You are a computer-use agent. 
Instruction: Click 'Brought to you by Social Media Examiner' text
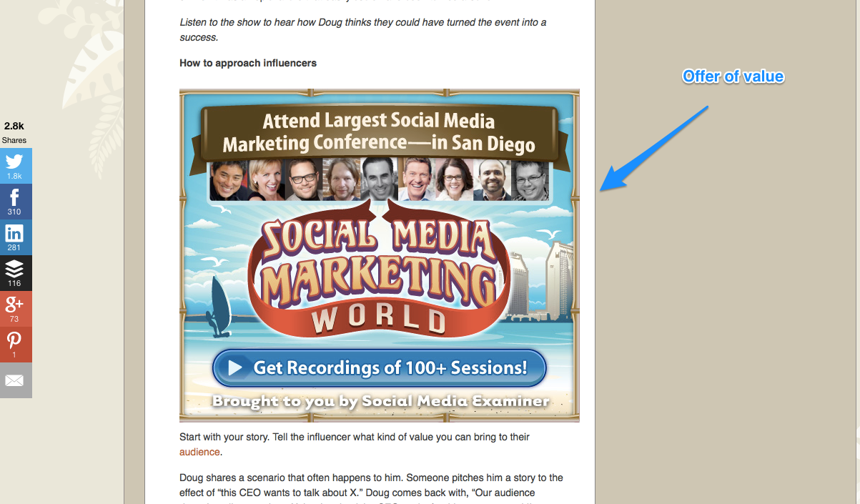coord(380,401)
